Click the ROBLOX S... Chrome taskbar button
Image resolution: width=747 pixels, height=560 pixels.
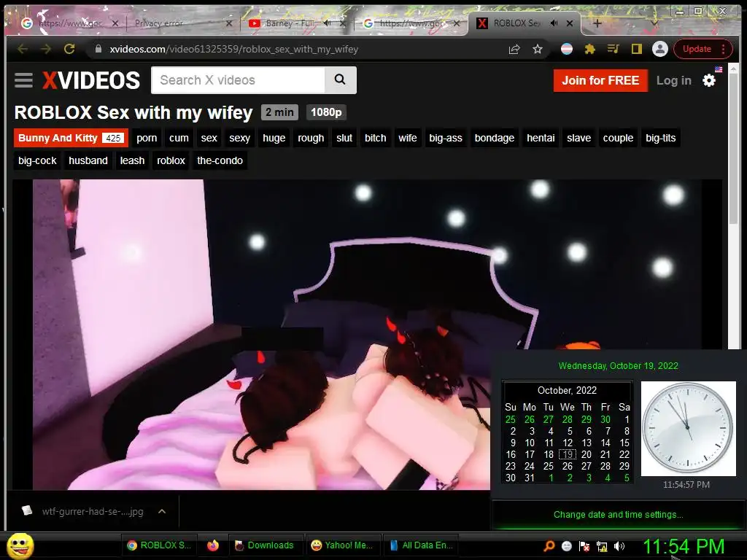tap(160, 545)
